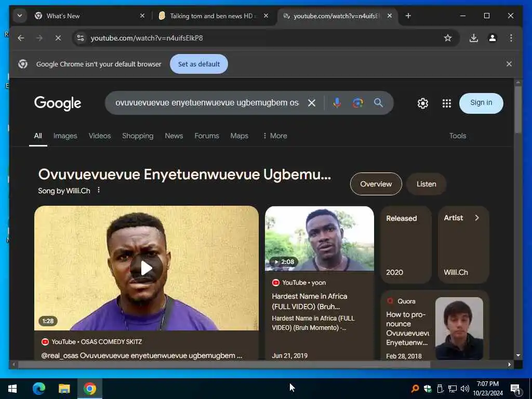The image size is (532, 399).
Task: Open the notification center icon
Action: [x=516, y=389]
